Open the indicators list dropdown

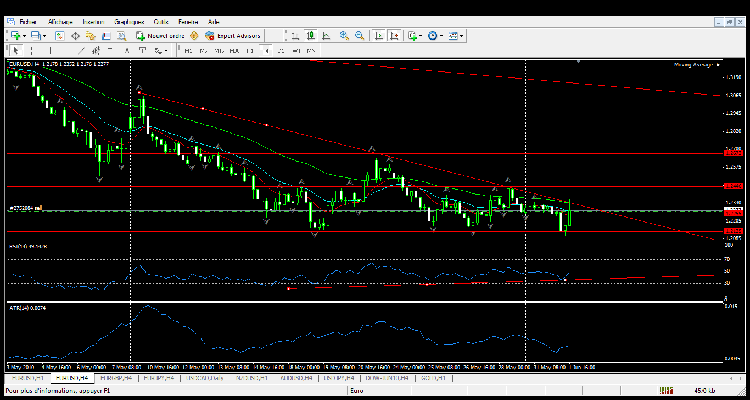[x=421, y=36]
